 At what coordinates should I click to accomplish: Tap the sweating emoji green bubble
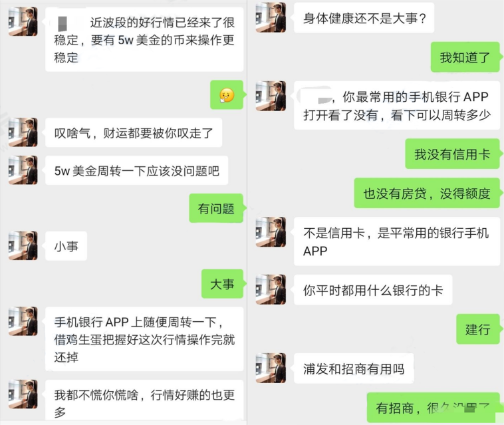pos(227,95)
